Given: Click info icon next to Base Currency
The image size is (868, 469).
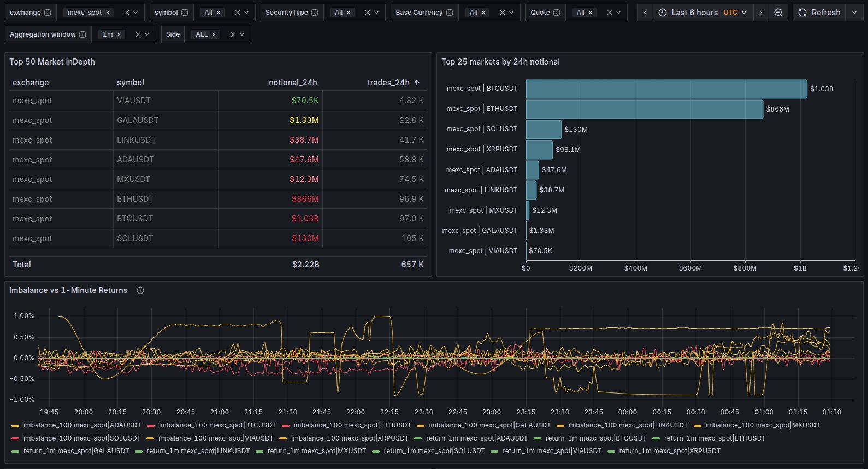Looking at the screenshot, I should pyautogui.click(x=450, y=13).
